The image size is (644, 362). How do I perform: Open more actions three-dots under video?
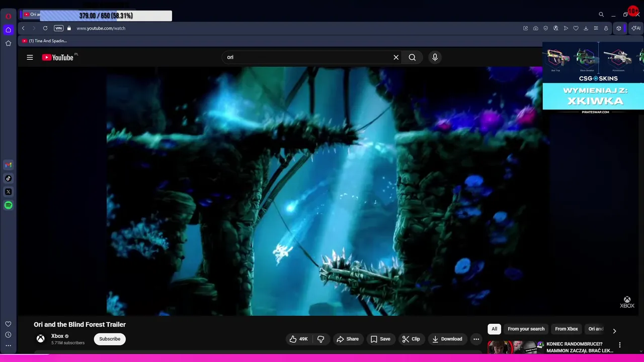tap(476, 339)
